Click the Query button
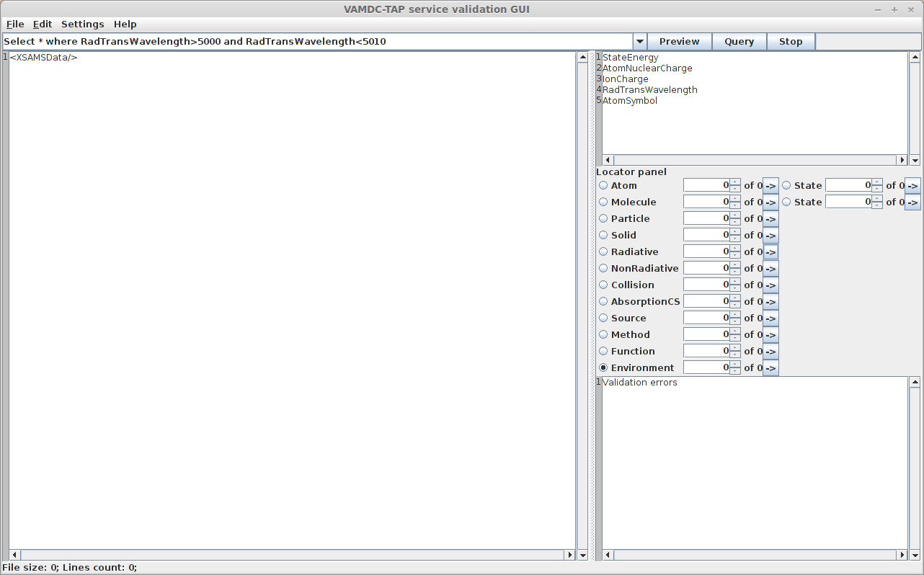Viewport: 924px width, 575px height. pos(739,42)
